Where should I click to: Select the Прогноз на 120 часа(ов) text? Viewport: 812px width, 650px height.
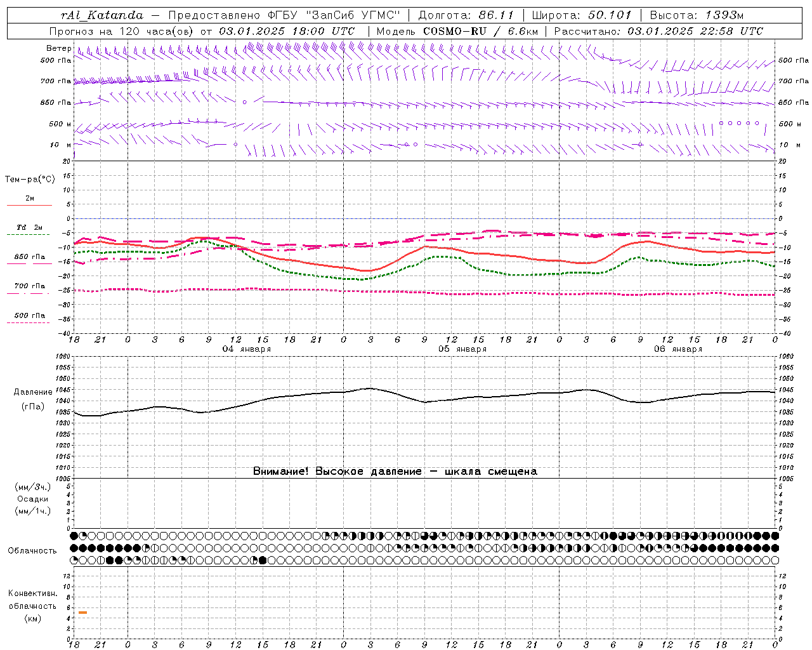pyautogui.click(x=122, y=31)
